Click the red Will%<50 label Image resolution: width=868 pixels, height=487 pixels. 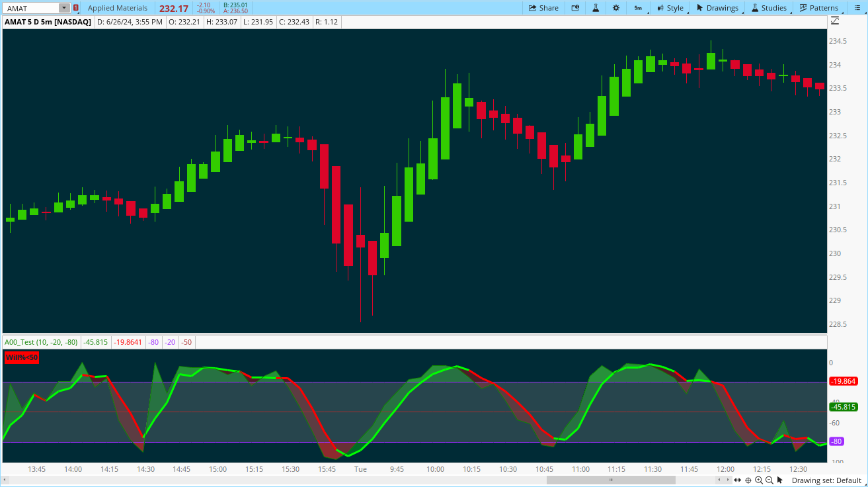point(22,357)
